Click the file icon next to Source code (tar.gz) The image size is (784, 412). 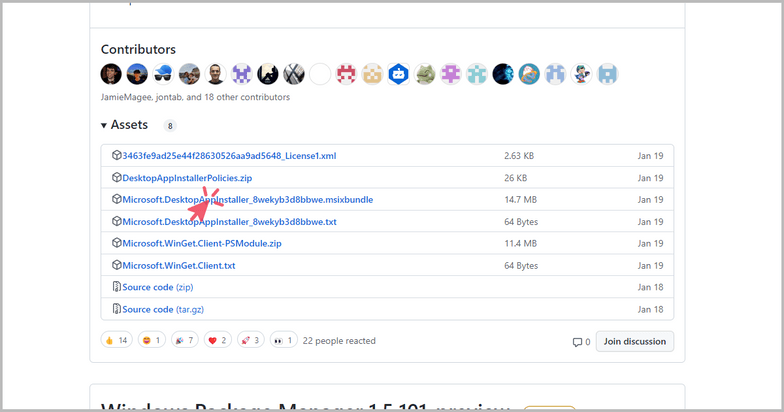117,309
